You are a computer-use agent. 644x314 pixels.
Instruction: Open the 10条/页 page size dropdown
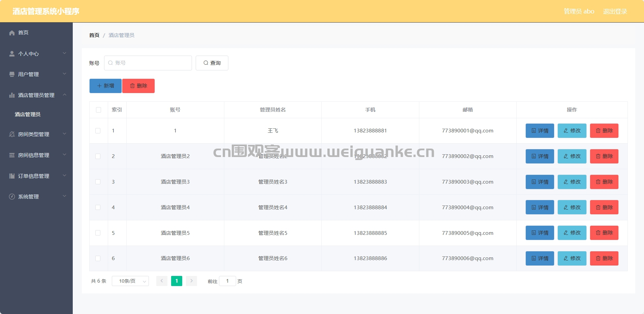[x=130, y=281]
